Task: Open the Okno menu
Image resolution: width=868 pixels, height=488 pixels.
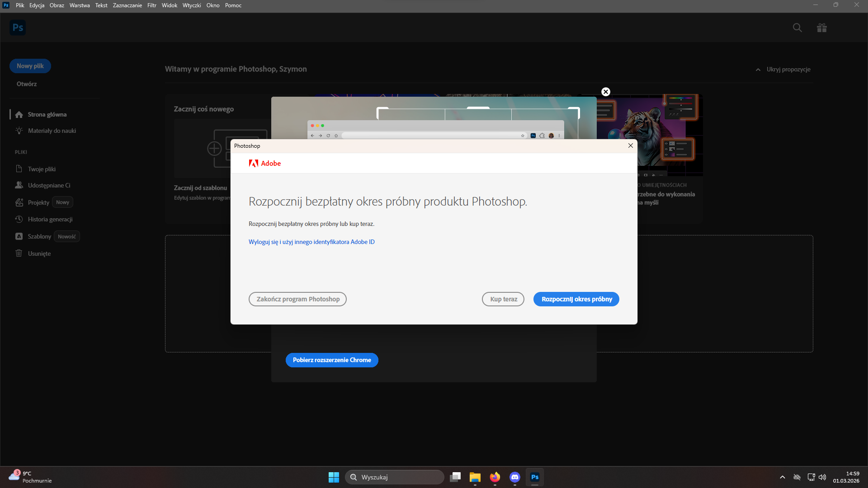Action: coord(213,5)
